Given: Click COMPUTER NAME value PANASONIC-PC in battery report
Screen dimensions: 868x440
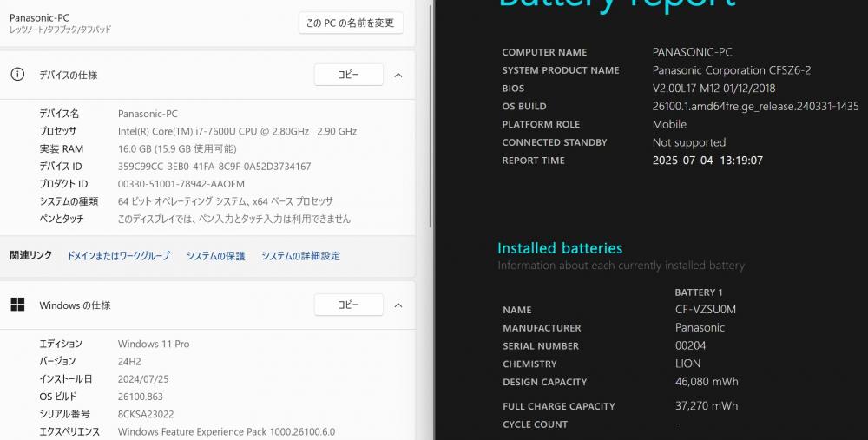Looking at the screenshot, I should click(692, 52).
